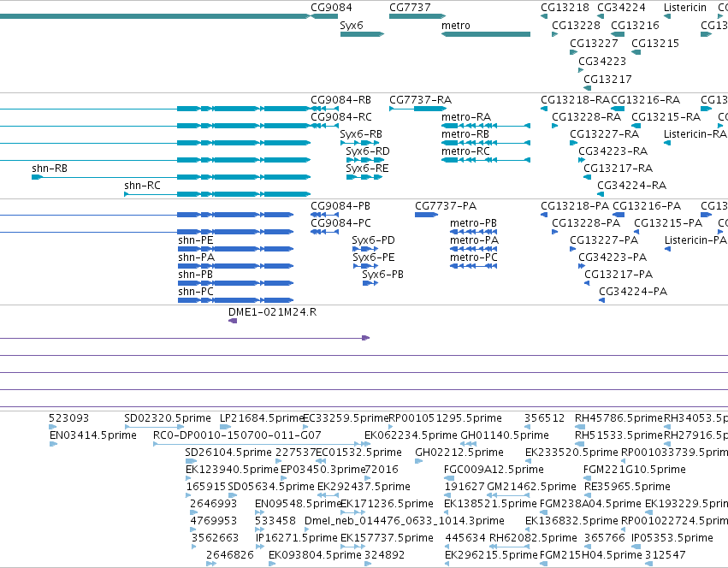The image size is (728, 568).
Task: Click the CG9084 gene label
Action: click(x=331, y=8)
